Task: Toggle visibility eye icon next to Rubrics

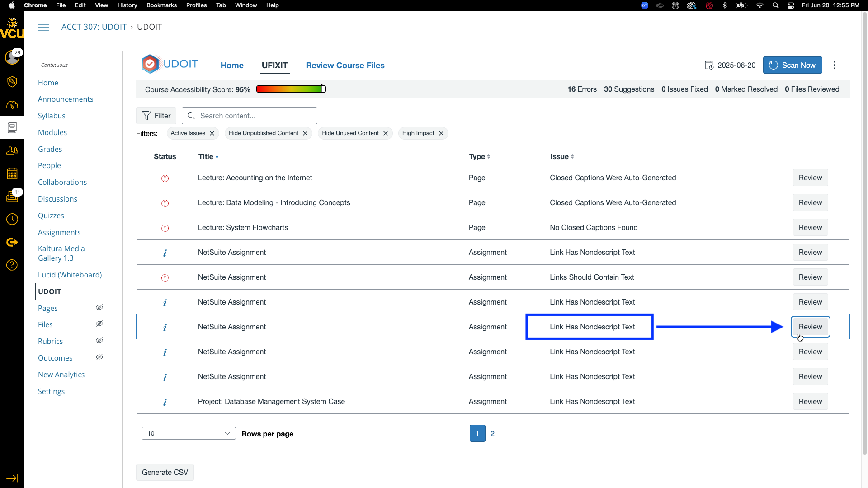Action: tap(99, 341)
